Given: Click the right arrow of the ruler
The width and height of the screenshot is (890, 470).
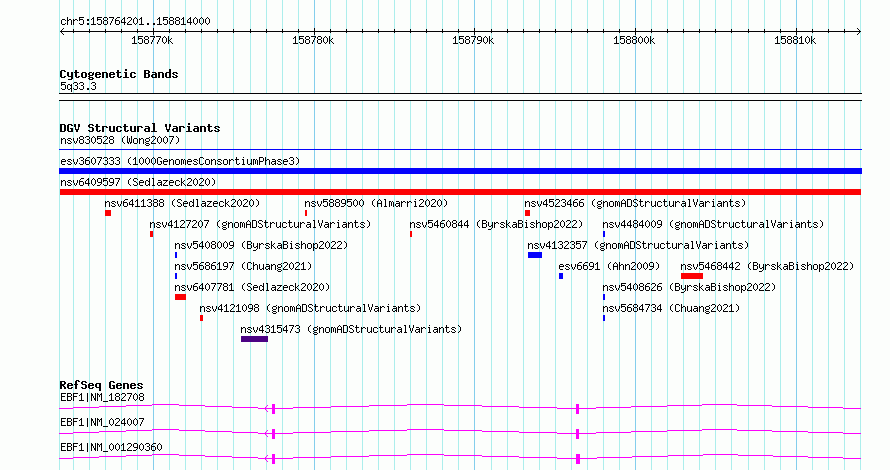Looking at the screenshot, I should pos(859,32).
